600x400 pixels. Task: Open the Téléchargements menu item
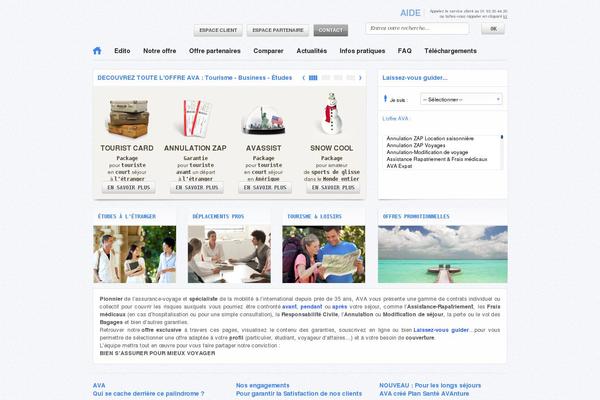[x=450, y=51]
